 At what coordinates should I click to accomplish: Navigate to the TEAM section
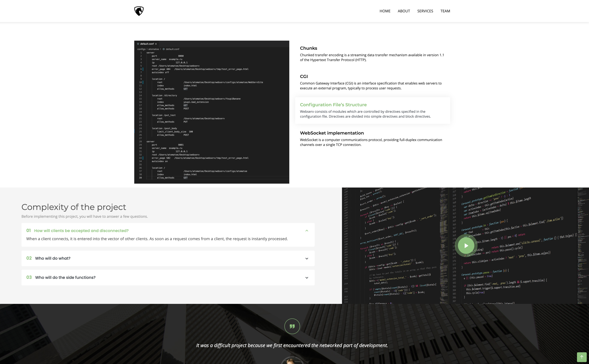[445, 11]
